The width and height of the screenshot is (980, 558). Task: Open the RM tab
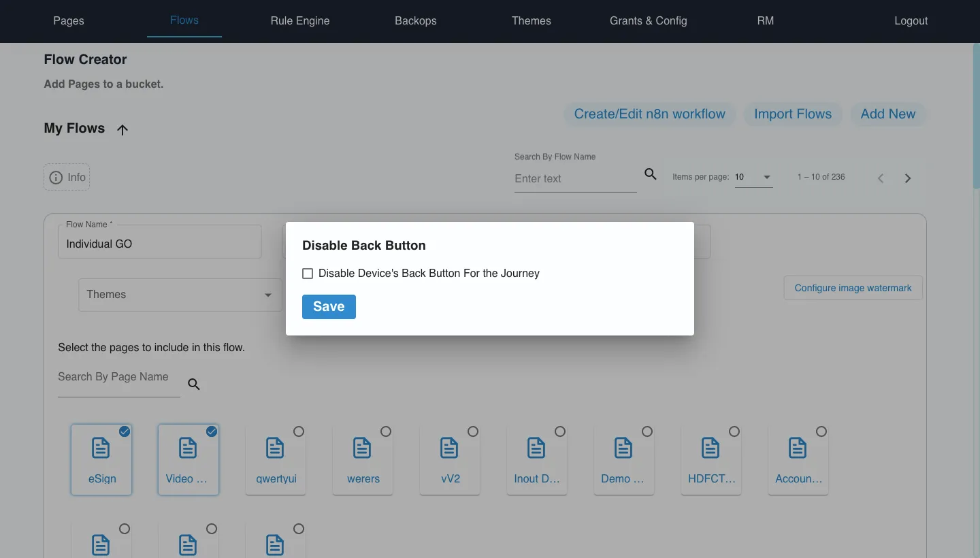[766, 20]
